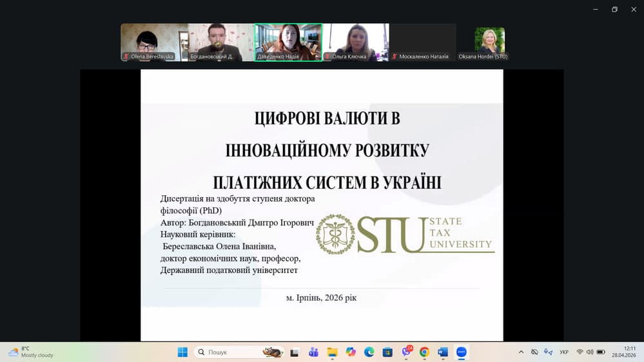Viewport: 644px width, 362px height.
Task: Expand the hidden system tray icons chevron
Action: click(x=521, y=352)
